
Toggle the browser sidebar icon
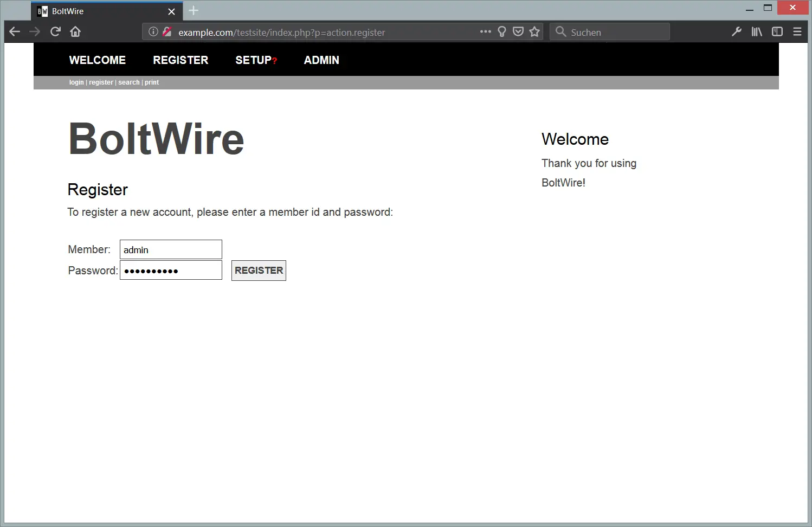777,31
